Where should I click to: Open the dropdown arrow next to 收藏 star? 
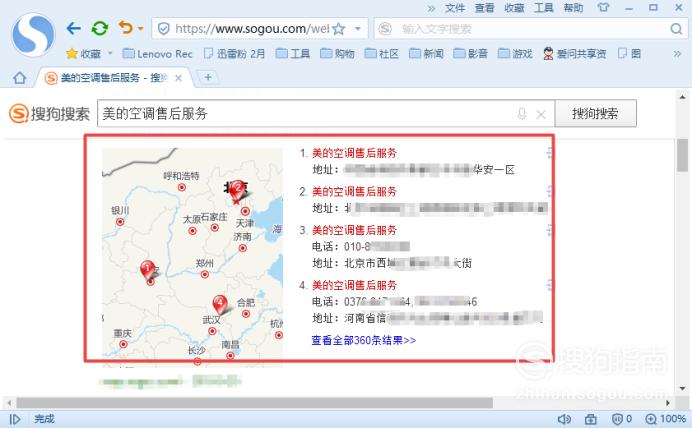click(110, 53)
